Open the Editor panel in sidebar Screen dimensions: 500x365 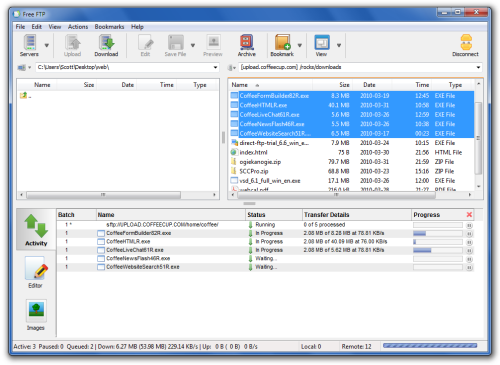click(x=35, y=272)
